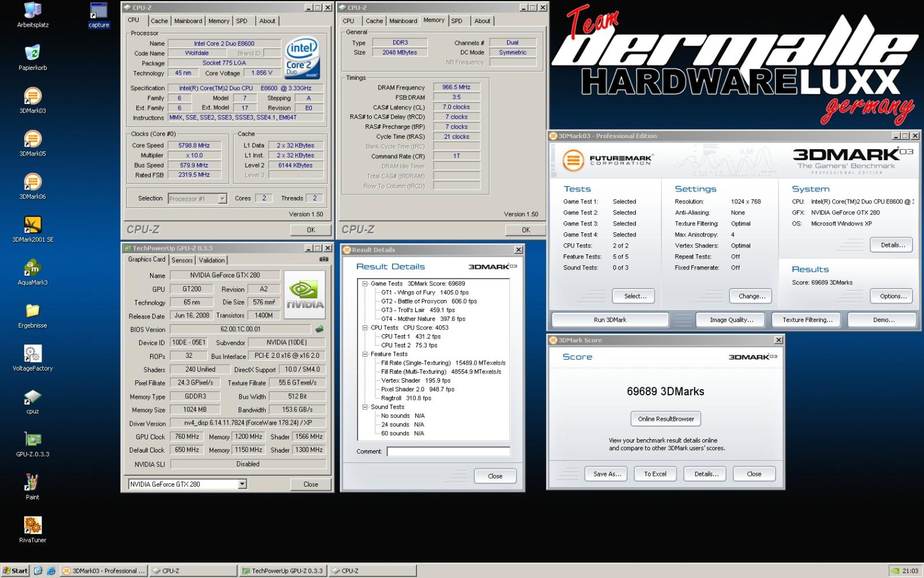
Task: Switch to Cache tab in first CPU-Z window
Action: 159,21
